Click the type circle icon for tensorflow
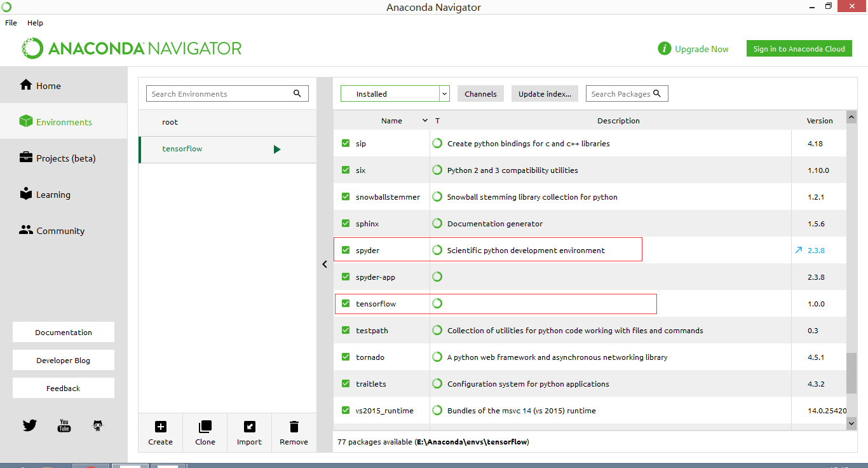The height and width of the screenshot is (468, 868). tap(437, 303)
